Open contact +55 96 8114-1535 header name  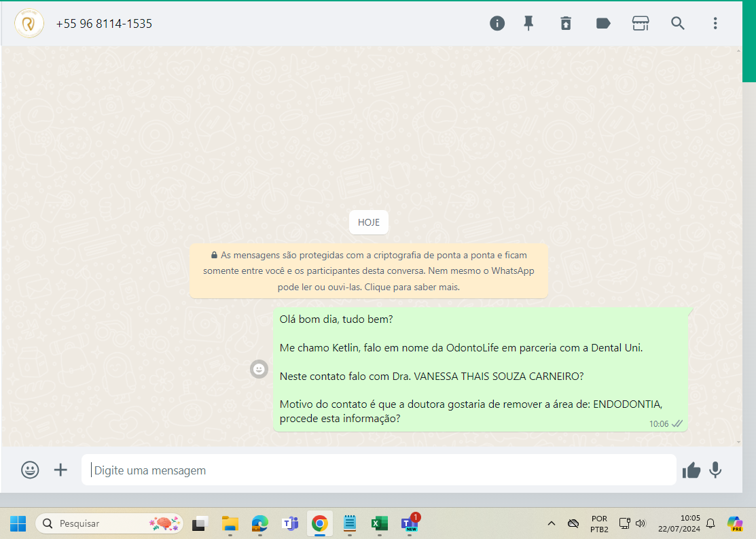[104, 24]
